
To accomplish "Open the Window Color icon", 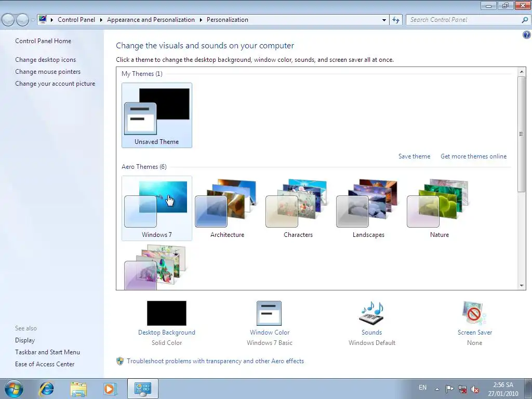I will 269,313.
